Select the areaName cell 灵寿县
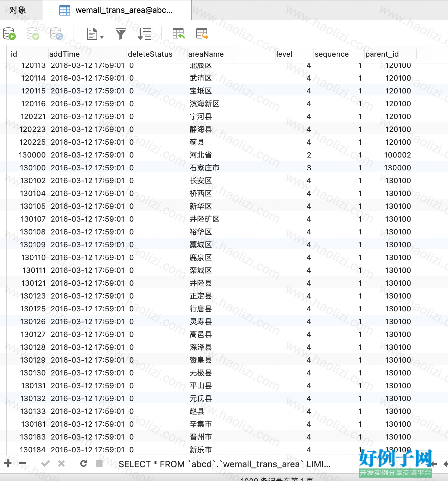The height and width of the screenshot is (481, 448). (200, 321)
